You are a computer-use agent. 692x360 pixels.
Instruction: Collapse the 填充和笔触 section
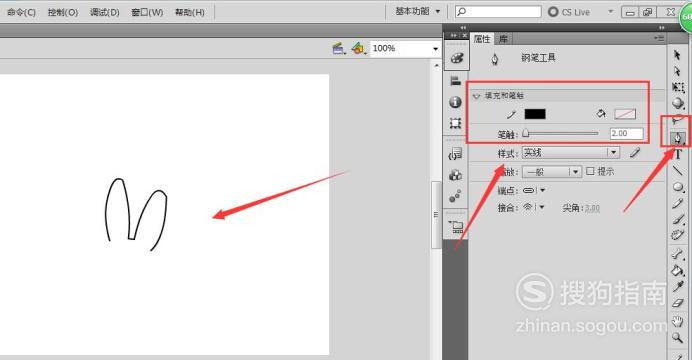click(x=476, y=96)
